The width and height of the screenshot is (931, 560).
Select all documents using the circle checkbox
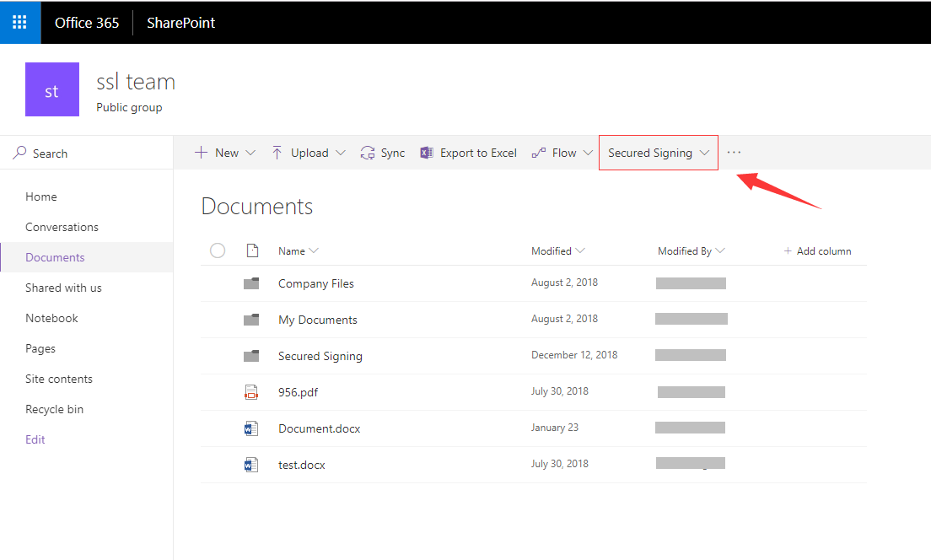pyautogui.click(x=218, y=250)
